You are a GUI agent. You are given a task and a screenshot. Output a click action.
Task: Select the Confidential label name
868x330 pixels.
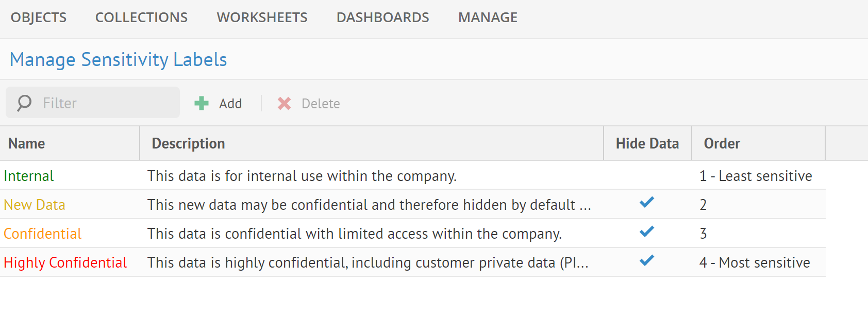(43, 234)
